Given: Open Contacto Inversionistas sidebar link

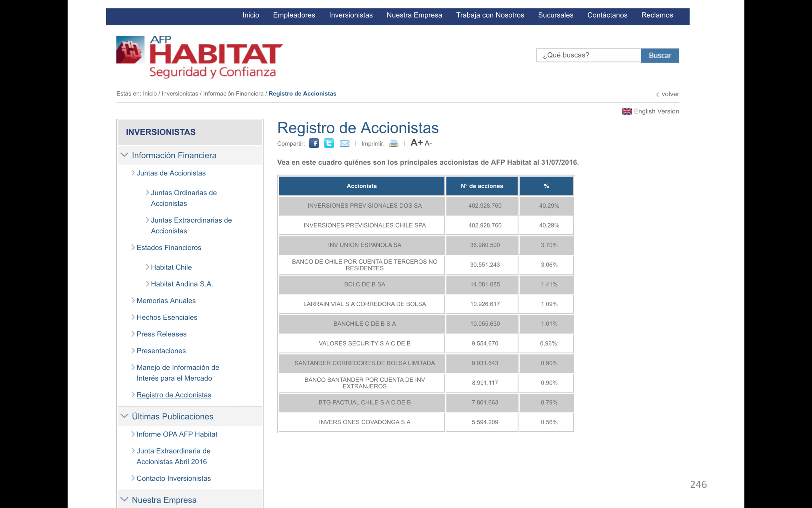Looking at the screenshot, I should coord(173,478).
